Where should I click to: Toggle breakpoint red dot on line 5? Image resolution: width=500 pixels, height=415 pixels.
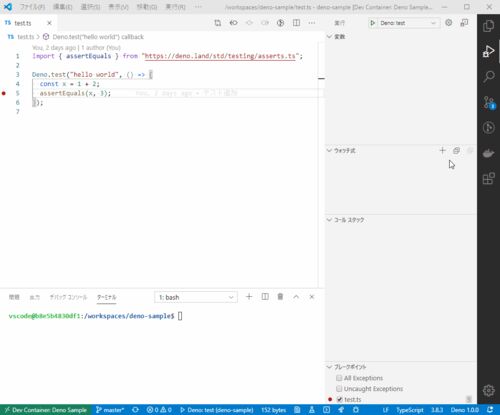click(x=4, y=93)
